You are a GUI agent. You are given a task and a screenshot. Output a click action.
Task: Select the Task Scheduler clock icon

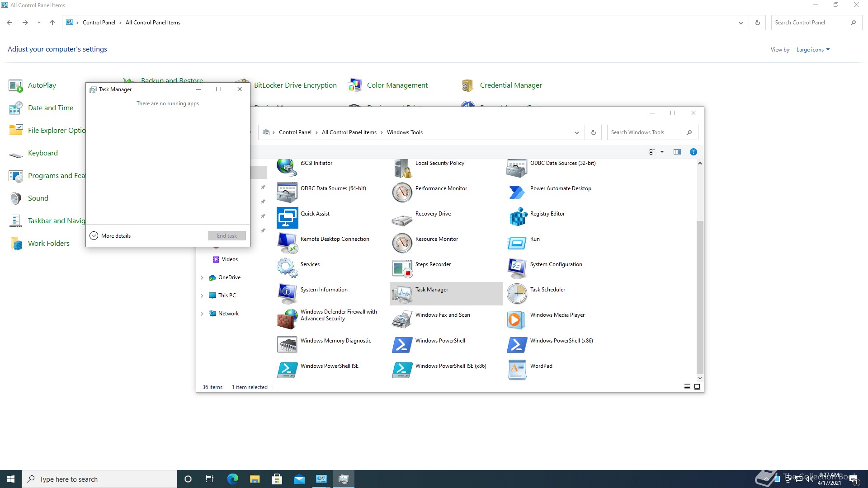pos(516,294)
